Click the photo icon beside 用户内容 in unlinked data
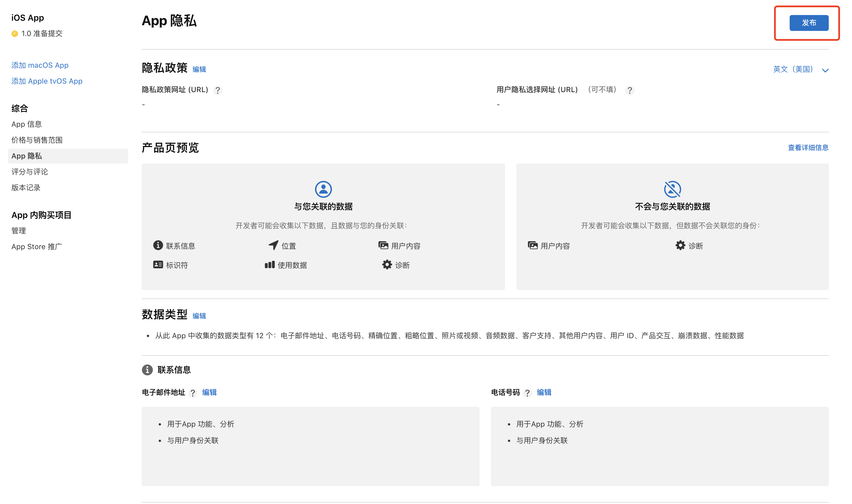Screen dimensions: 852x504 (x=533, y=245)
